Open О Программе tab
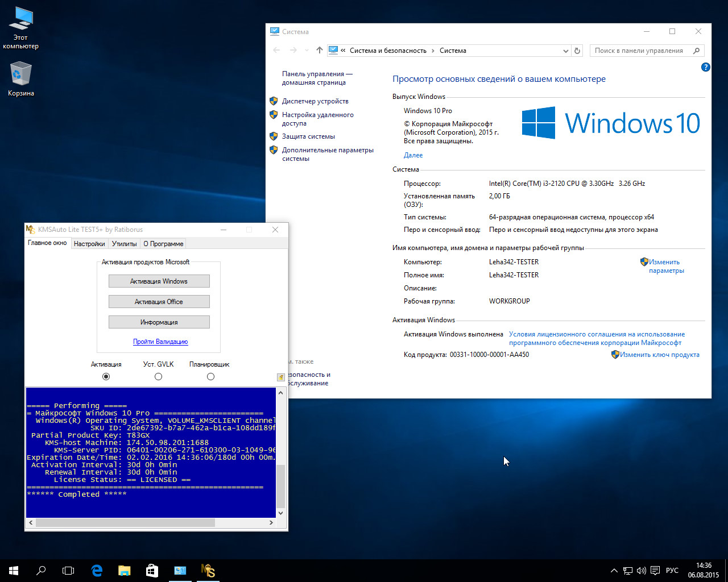 click(x=163, y=244)
